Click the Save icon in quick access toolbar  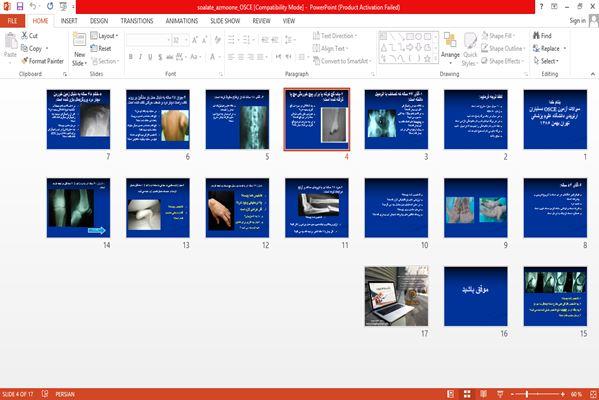19,6
